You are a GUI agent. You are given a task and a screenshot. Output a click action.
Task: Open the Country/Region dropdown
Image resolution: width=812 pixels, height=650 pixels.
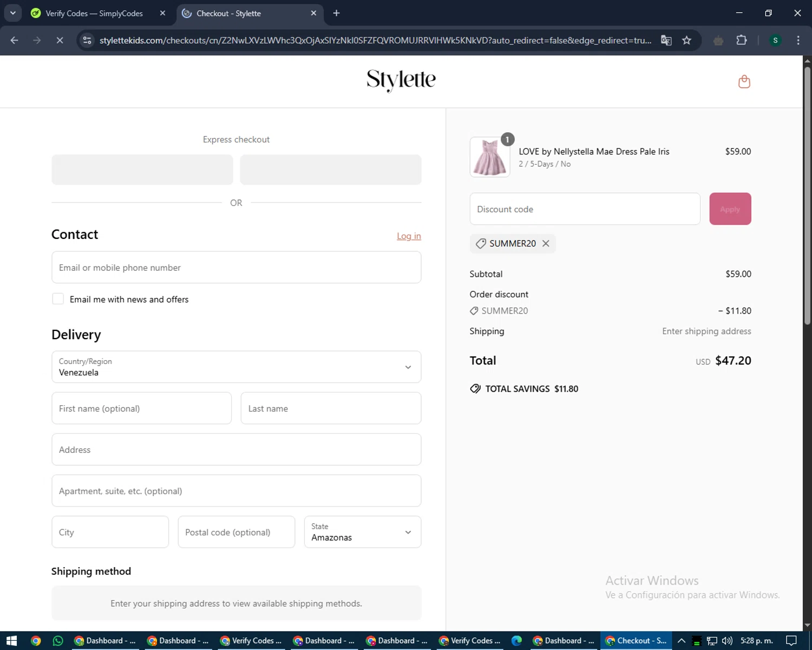point(236,367)
